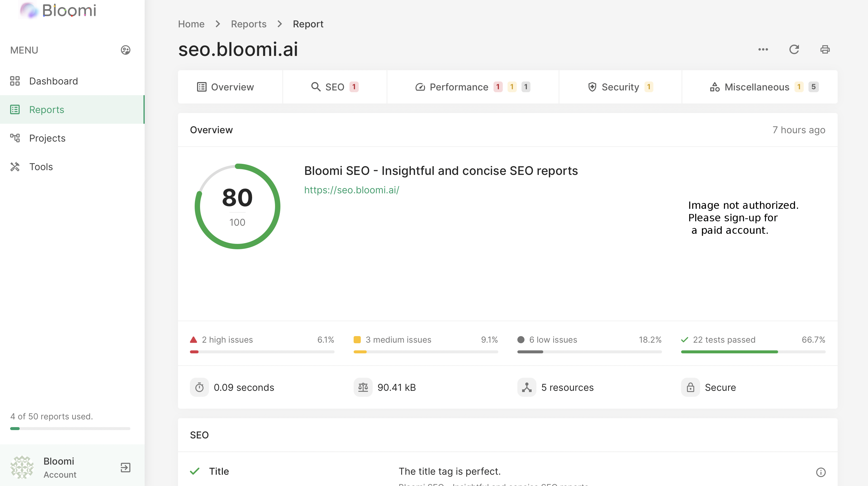Click the red high issues triangle icon

(193, 339)
